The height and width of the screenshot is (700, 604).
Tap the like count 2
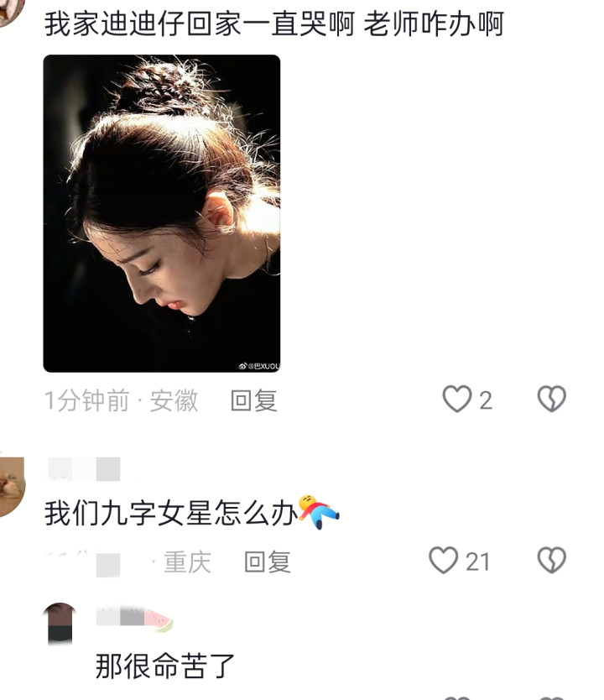486,400
